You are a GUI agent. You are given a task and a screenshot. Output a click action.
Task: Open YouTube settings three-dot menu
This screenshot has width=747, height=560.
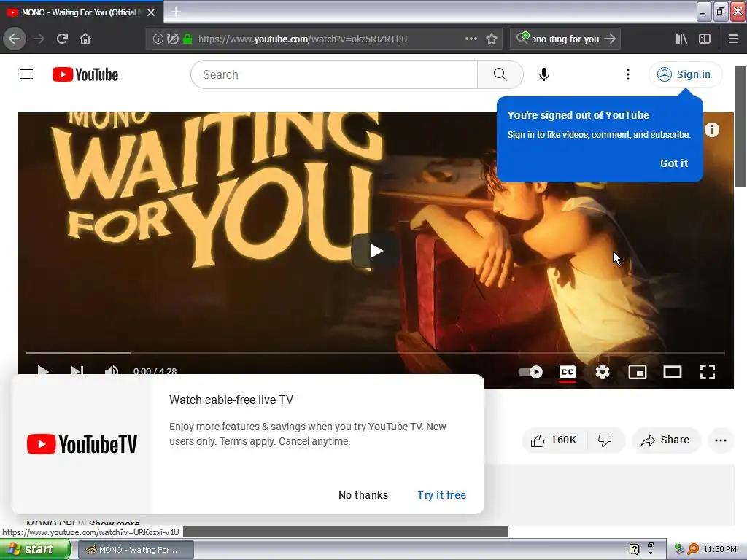628,74
